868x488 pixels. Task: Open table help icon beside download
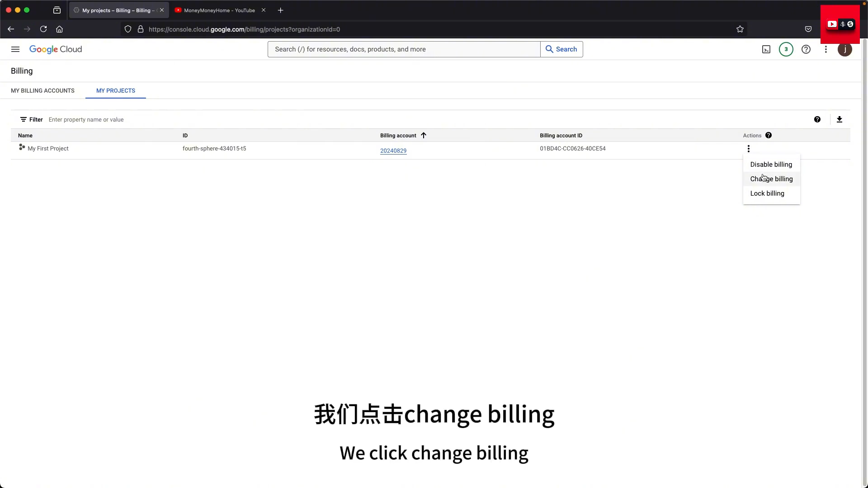tap(817, 119)
